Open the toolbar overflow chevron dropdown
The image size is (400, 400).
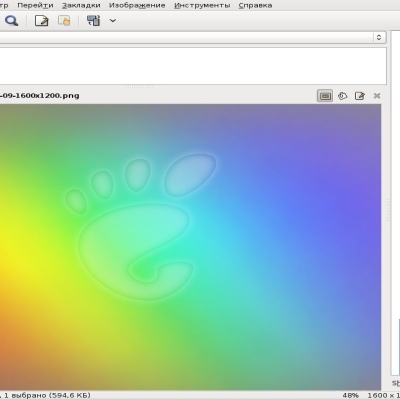[x=113, y=21]
